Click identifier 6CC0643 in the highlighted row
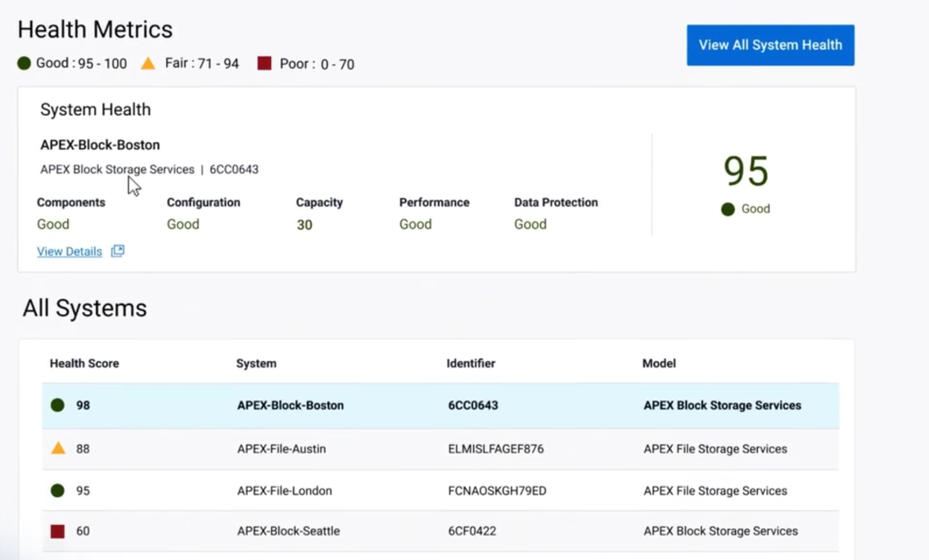The image size is (929, 560). click(x=473, y=405)
